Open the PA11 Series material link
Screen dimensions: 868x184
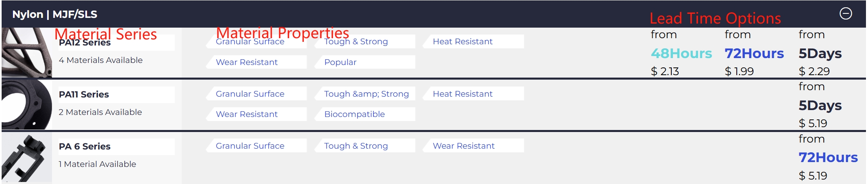84,95
